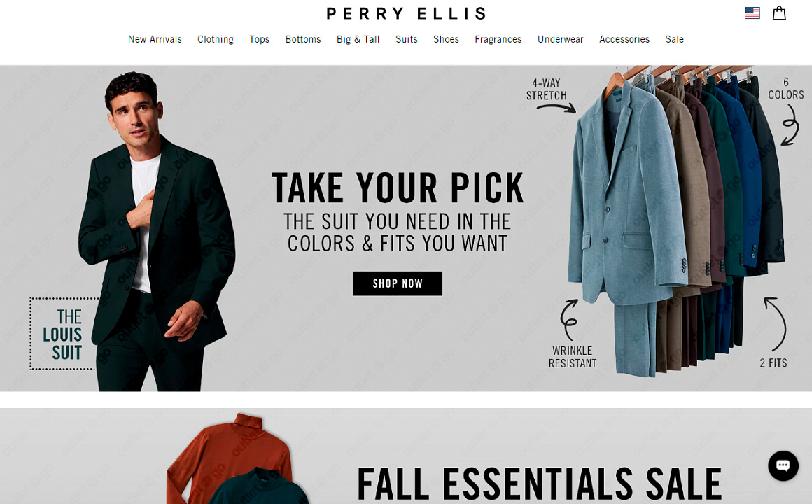Open Big & Tall category
Screen dimensions: 812x504
click(358, 39)
